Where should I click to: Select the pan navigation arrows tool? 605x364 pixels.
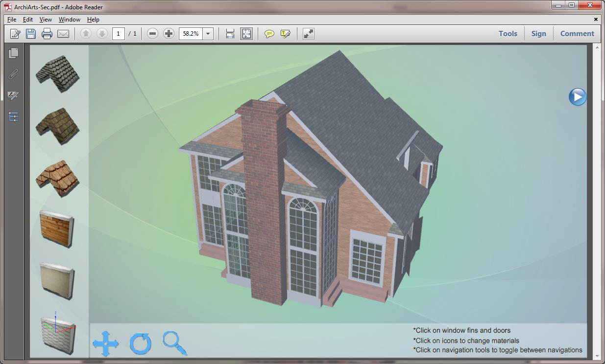pyautogui.click(x=106, y=343)
